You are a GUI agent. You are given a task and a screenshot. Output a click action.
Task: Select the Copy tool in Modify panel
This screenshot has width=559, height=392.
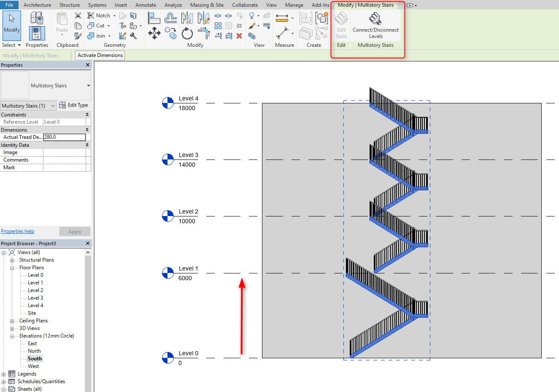170,33
